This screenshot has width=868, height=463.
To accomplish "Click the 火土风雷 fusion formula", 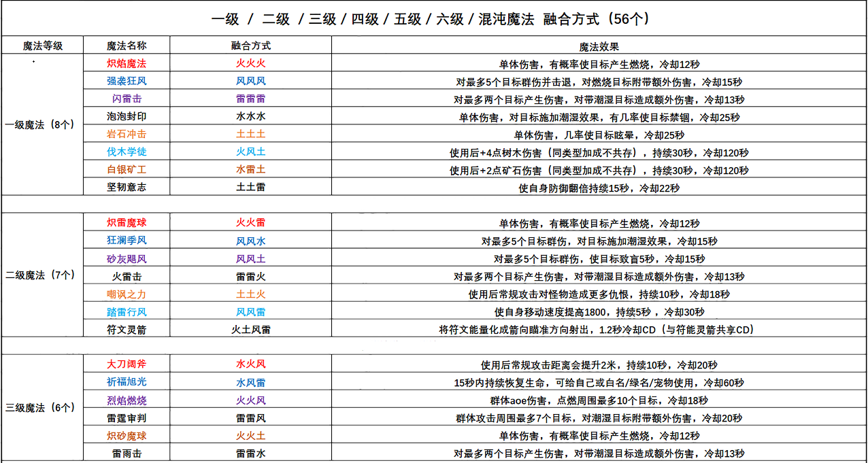I will click(x=250, y=330).
